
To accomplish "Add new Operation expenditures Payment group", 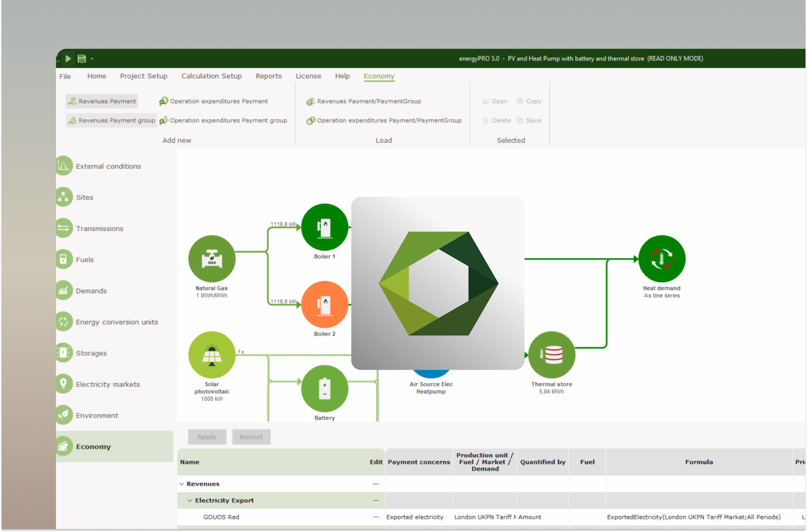I will point(223,121).
